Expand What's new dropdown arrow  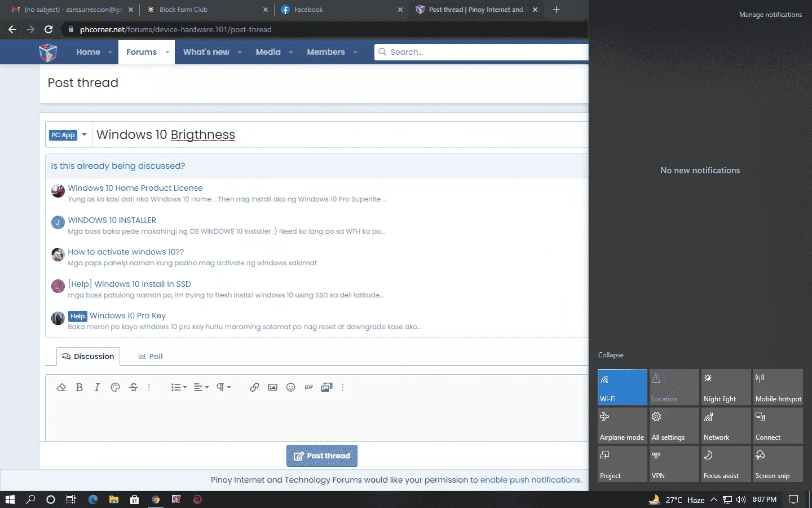[x=240, y=52]
